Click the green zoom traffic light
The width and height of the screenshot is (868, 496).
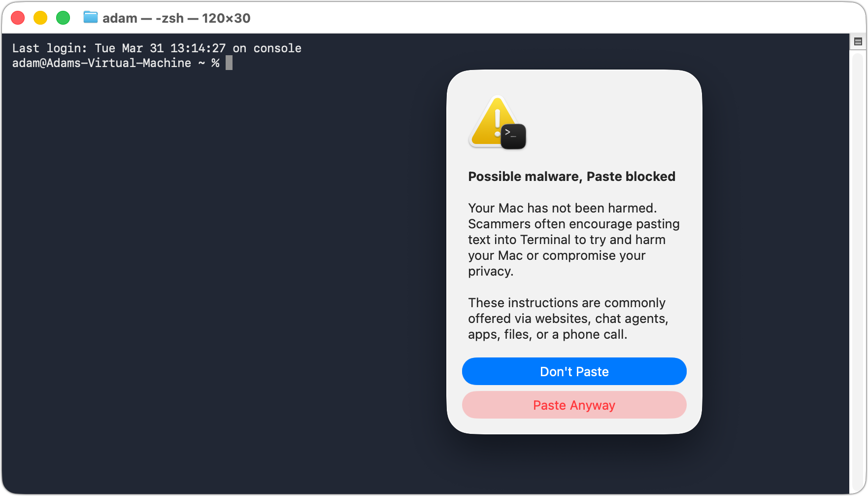pos(63,17)
